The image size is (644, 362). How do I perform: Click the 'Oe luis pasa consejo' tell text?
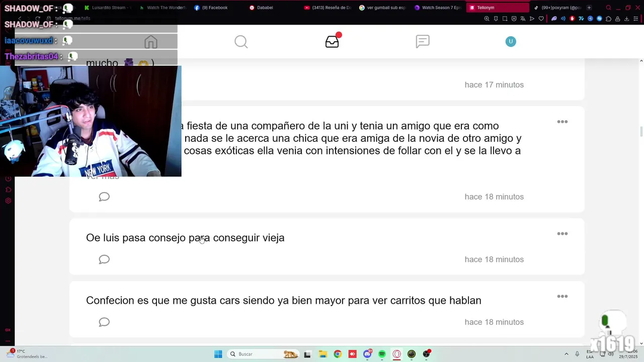pyautogui.click(x=185, y=238)
